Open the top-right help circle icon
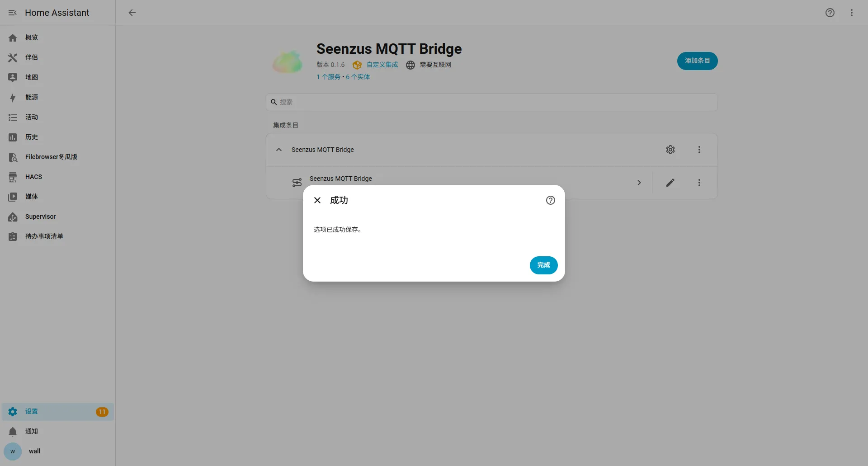The image size is (868, 466). tap(830, 13)
